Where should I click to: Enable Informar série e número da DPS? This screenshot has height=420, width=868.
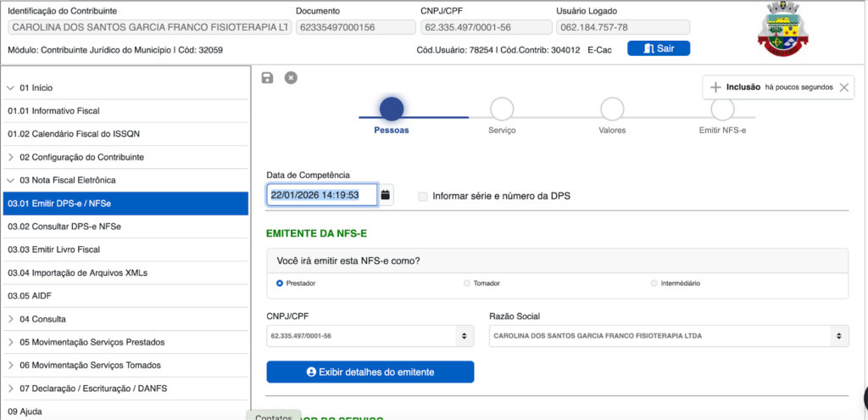[x=423, y=196]
